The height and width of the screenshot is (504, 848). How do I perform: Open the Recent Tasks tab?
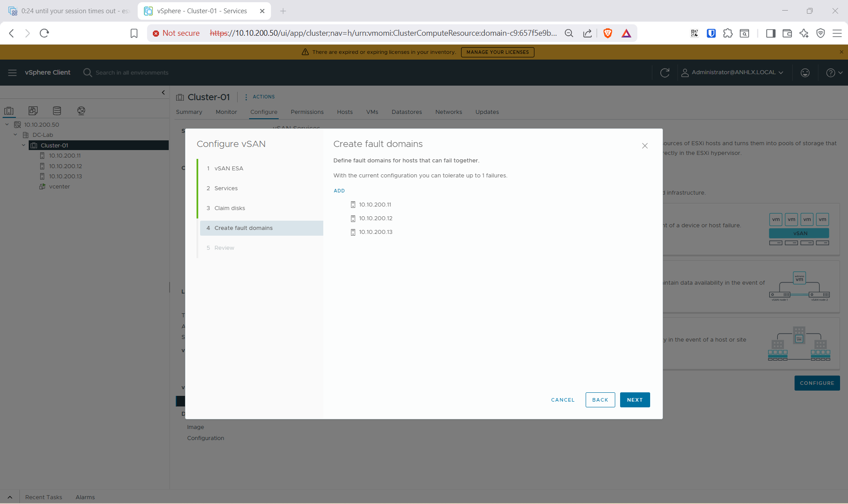click(44, 497)
